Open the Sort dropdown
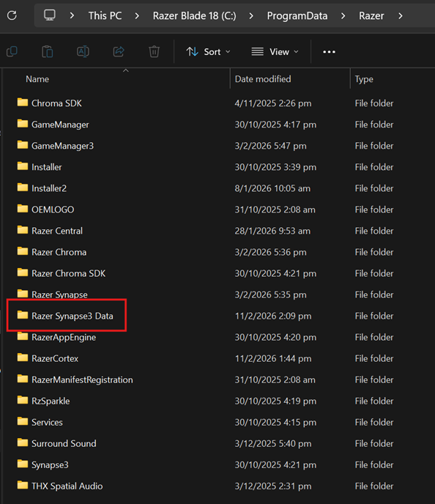Screen dimensions: 435x504 [x=209, y=52]
